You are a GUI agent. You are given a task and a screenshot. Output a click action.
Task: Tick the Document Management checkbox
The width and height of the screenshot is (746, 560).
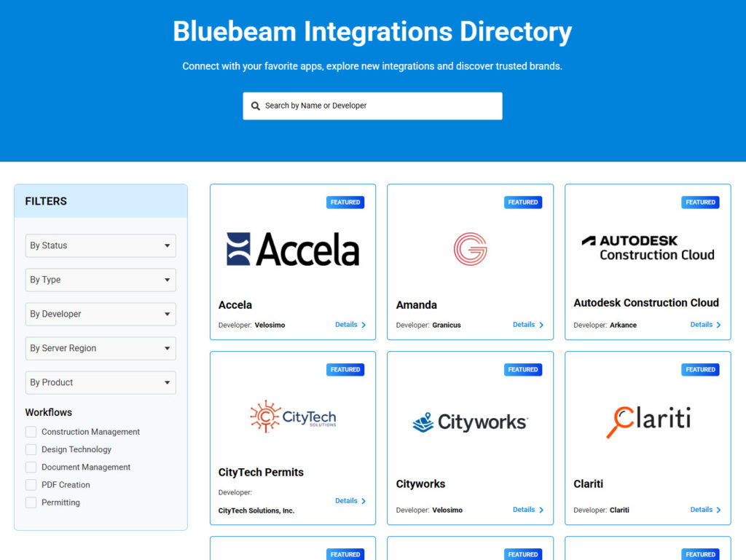point(31,467)
